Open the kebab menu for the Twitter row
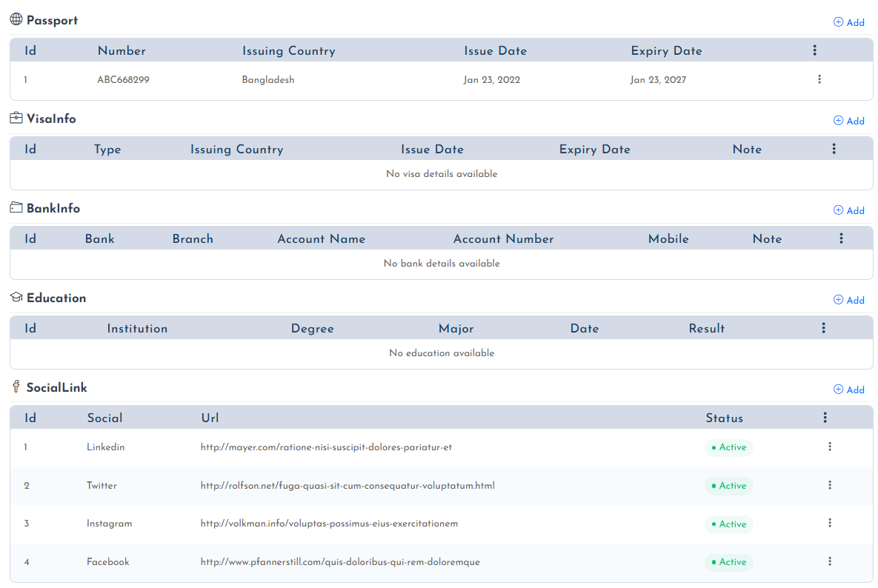This screenshot has width=878, height=588. click(x=830, y=485)
